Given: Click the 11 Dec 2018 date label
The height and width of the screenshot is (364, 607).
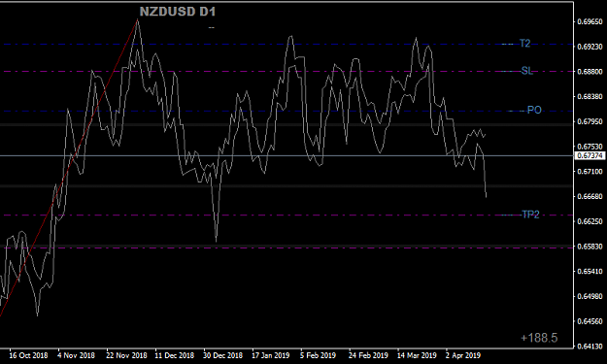Looking at the screenshot, I should [174, 355].
